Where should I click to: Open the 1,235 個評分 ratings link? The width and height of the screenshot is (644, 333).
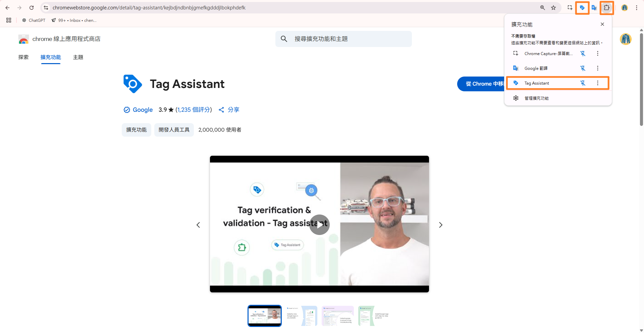tap(194, 110)
